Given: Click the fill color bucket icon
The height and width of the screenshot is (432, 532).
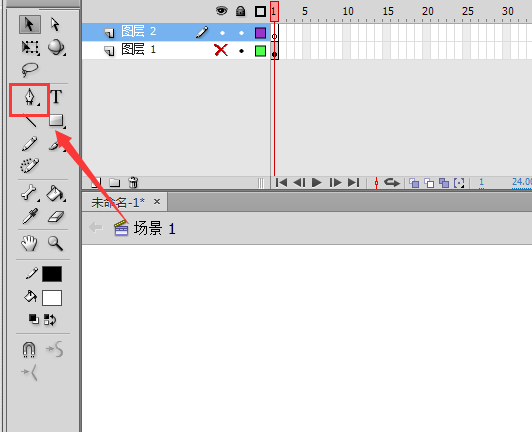Looking at the screenshot, I should (x=31, y=297).
